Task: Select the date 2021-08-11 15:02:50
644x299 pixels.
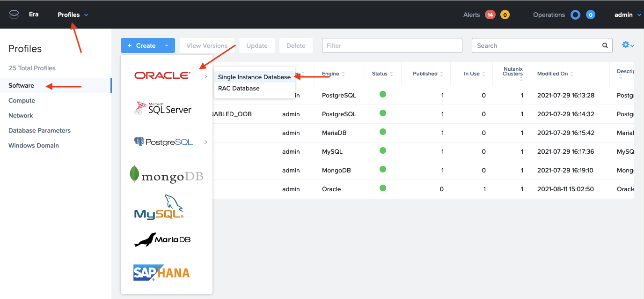Action: pos(565,189)
